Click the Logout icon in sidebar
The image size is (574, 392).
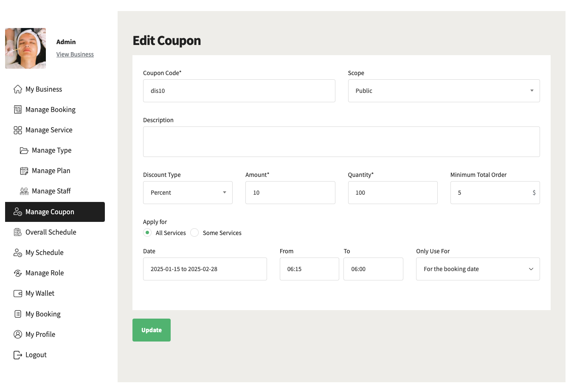coord(18,355)
